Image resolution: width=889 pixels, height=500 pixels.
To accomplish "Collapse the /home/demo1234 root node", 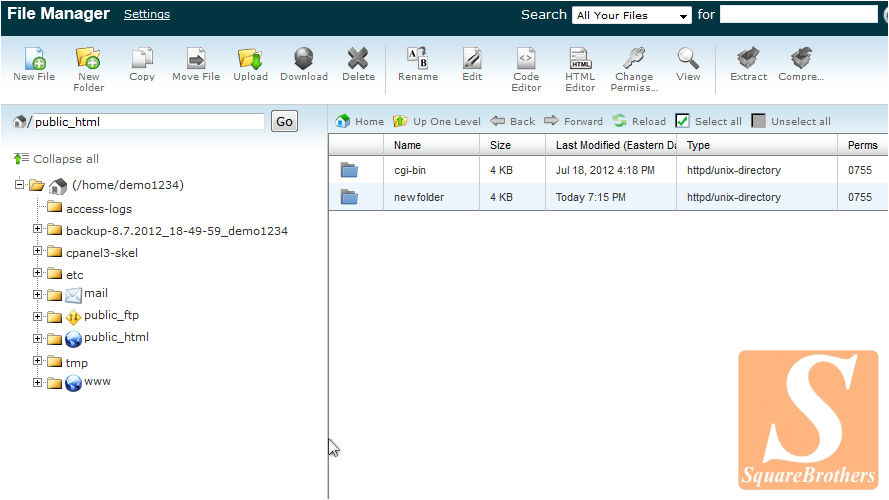I will tap(20, 185).
